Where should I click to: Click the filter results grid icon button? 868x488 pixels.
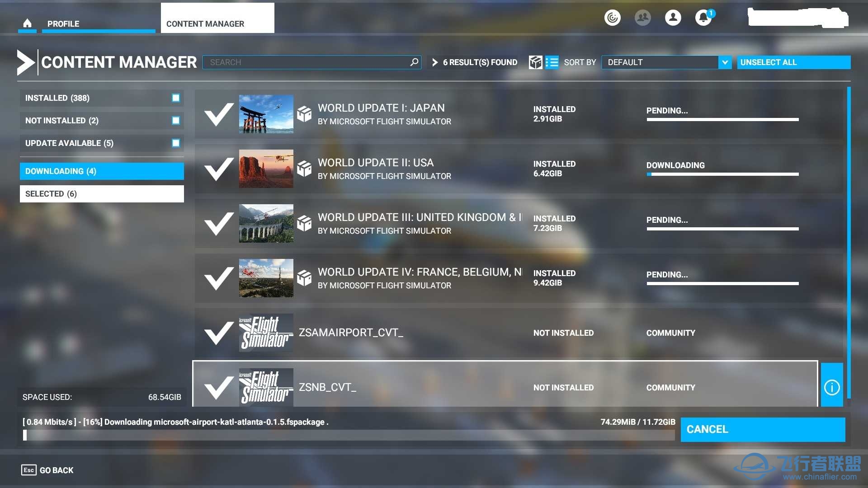click(x=536, y=62)
